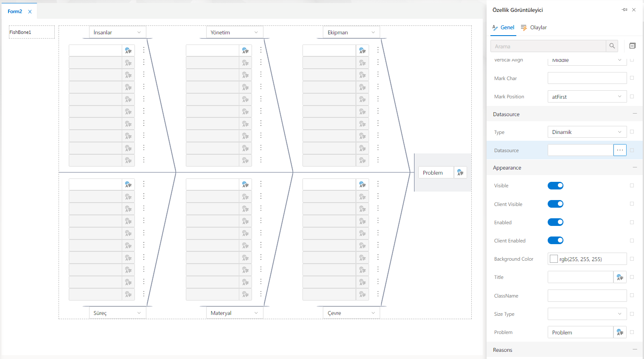Click the collapse-all panel icon beside search
The image size is (644, 359).
[x=633, y=46]
